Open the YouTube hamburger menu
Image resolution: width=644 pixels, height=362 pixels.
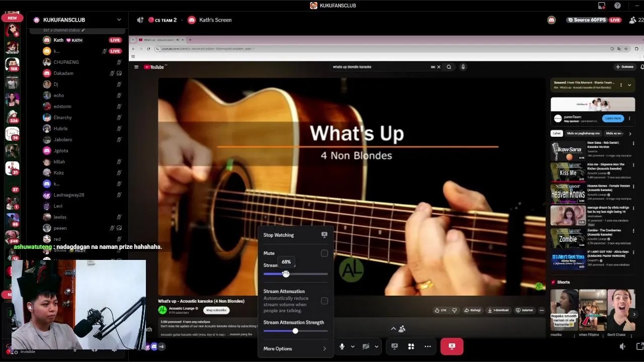pyautogui.click(x=136, y=67)
